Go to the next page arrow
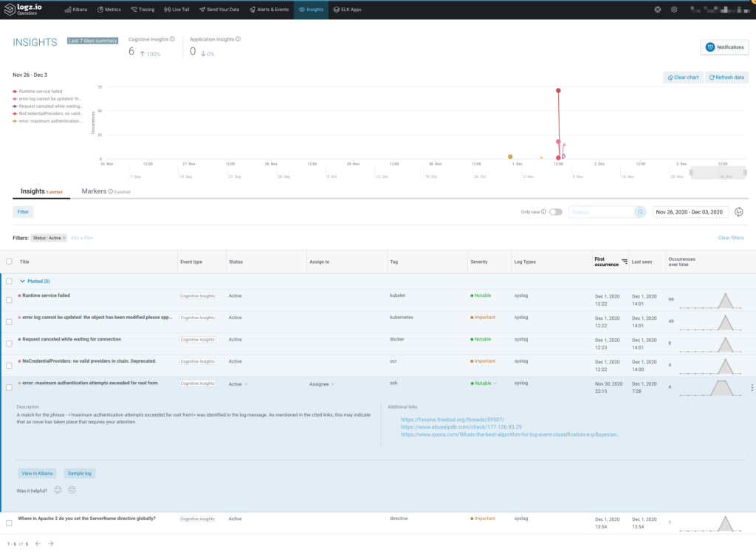 [51, 544]
